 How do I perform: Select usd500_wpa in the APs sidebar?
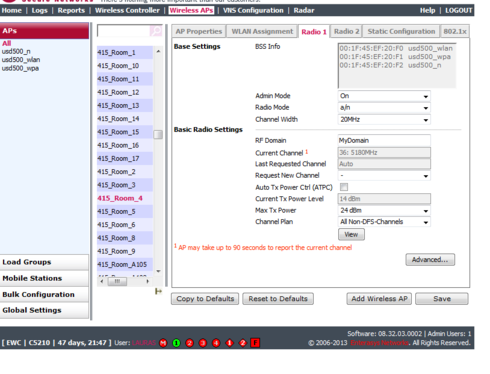pyautogui.click(x=20, y=68)
